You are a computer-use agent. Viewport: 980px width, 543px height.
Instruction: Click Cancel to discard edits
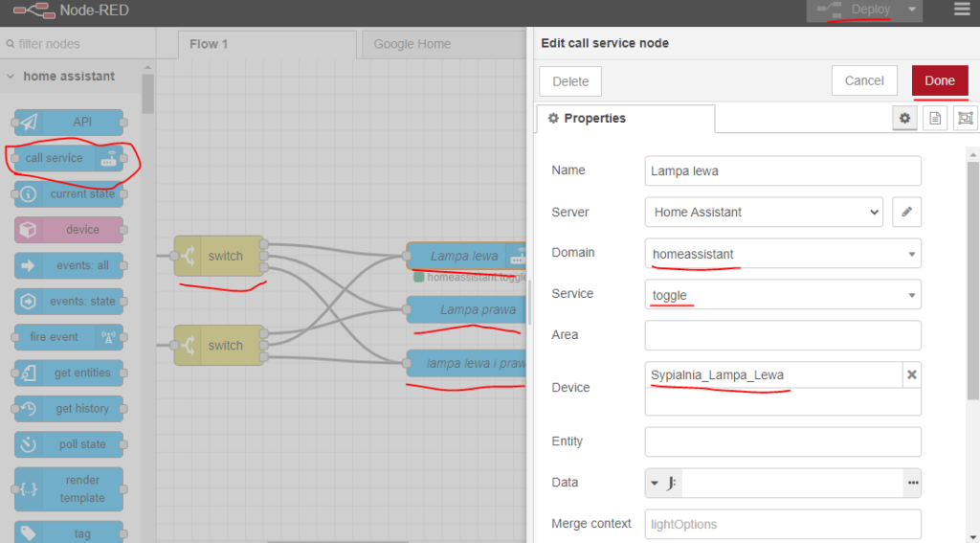pos(863,80)
